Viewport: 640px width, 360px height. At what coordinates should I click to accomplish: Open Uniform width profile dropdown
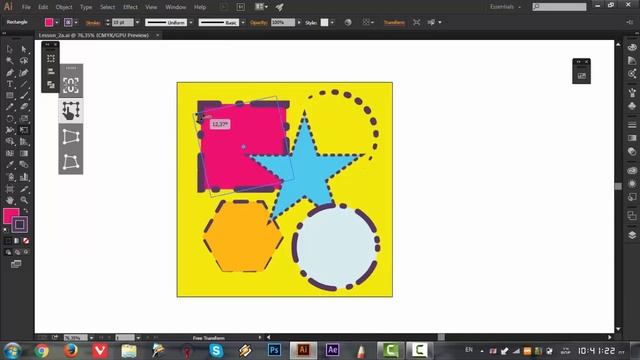(x=191, y=22)
